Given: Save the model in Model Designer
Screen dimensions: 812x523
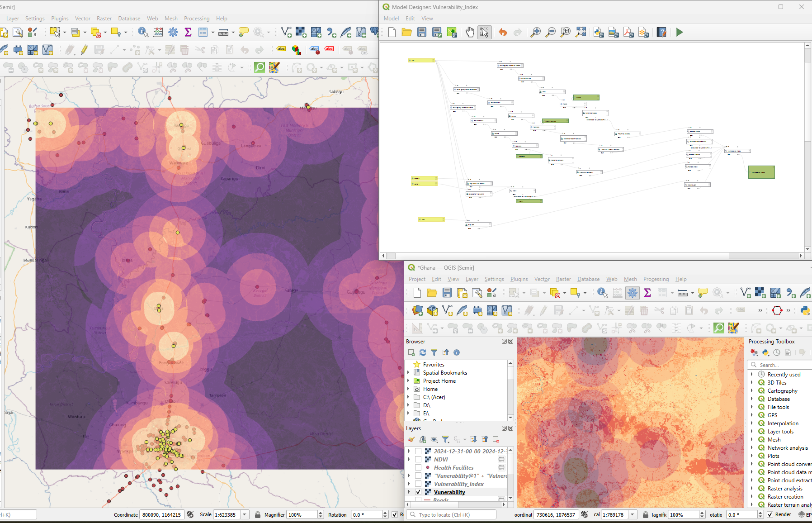Looking at the screenshot, I should [x=422, y=32].
